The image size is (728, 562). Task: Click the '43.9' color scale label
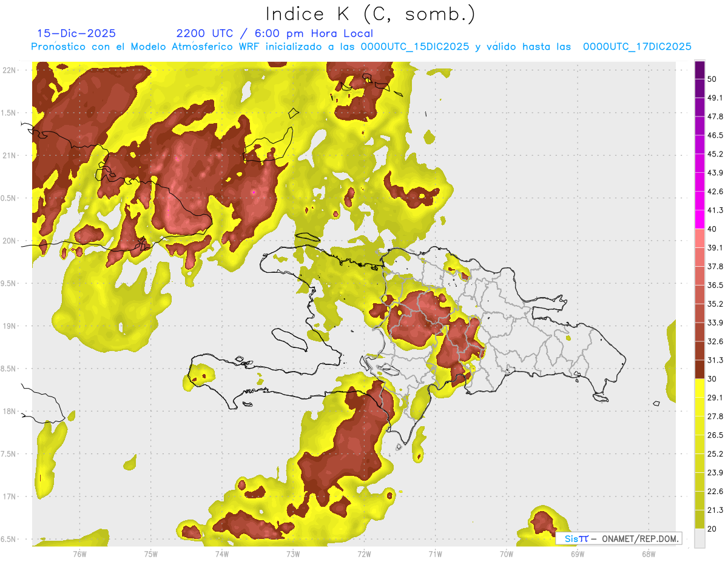coord(715,173)
